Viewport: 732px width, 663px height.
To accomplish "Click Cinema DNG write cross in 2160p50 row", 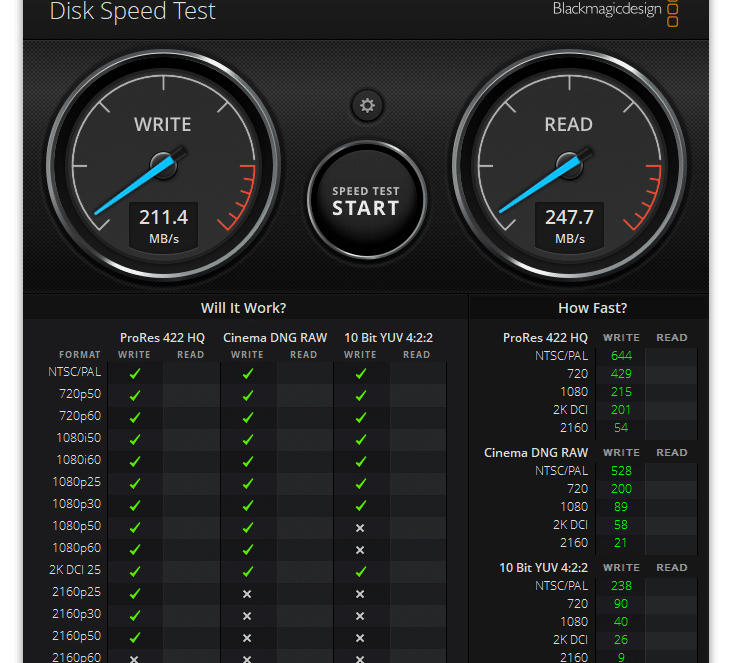I will (x=247, y=638).
